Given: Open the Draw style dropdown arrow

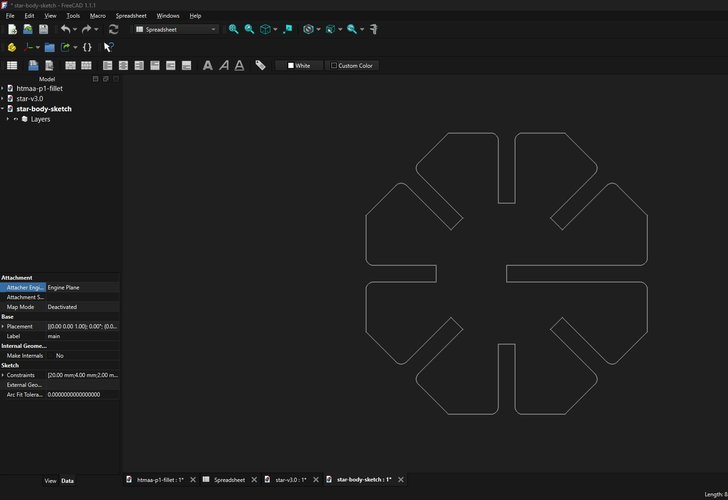Looking at the screenshot, I should tap(318, 29).
